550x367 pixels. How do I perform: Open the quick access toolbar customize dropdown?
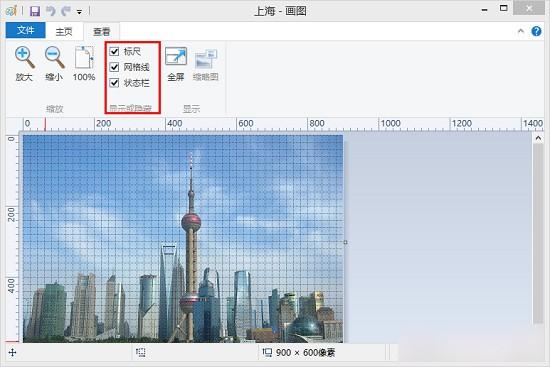click(80, 12)
